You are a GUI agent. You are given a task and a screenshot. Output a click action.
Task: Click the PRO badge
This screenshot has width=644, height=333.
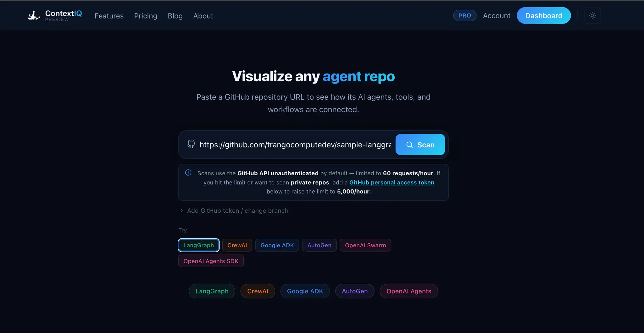coord(465,15)
